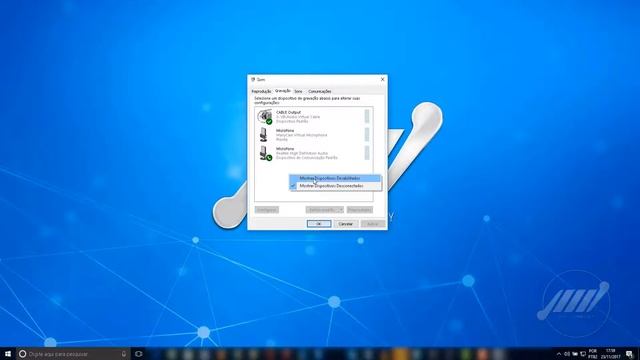Switch to the Reprodução tab
This screenshot has height=360, width=640.
point(261,91)
